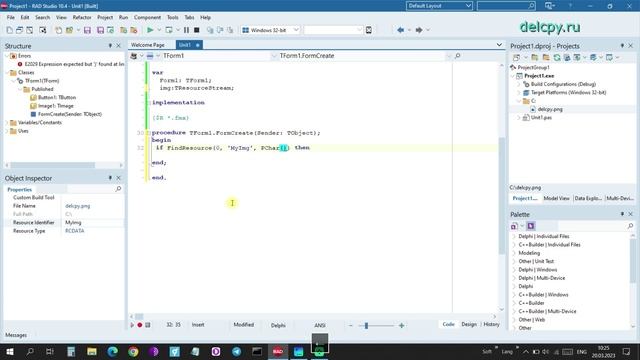Click the Resource Identifier MyImg value field
The width and height of the screenshot is (640, 360).
[93, 222]
